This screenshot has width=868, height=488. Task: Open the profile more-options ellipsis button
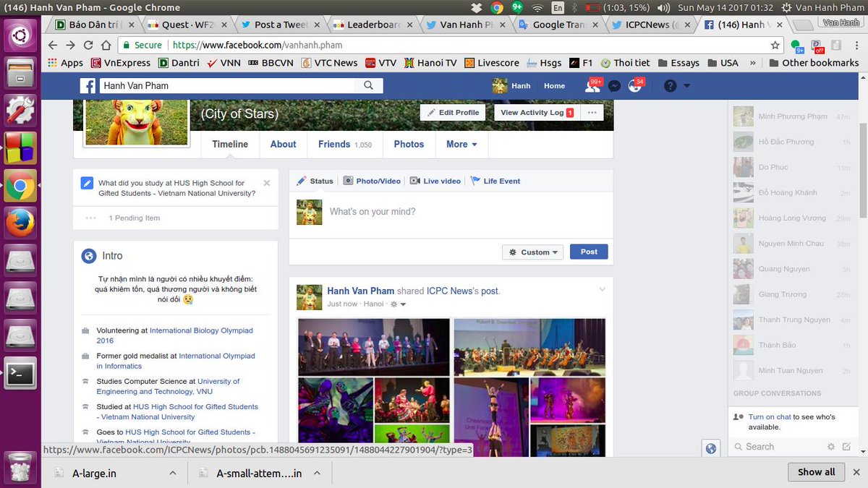pos(592,113)
